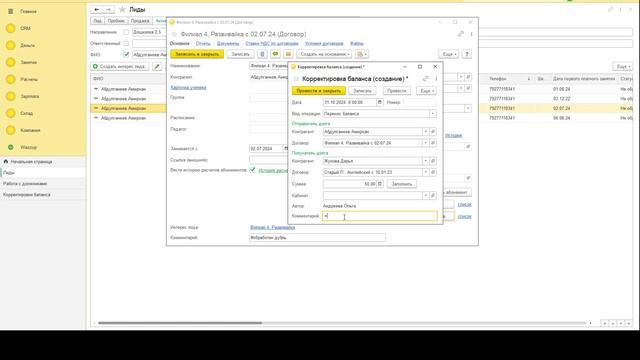Open Еще menu in Договор window
The image size is (640, 360).
pyautogui.click(x=449, y=54)
